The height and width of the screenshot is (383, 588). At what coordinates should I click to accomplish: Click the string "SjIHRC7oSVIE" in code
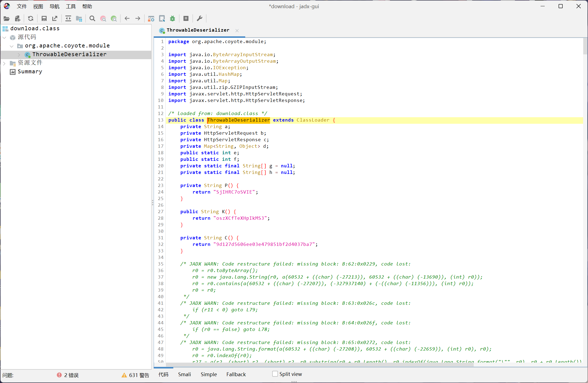[234, 192]
